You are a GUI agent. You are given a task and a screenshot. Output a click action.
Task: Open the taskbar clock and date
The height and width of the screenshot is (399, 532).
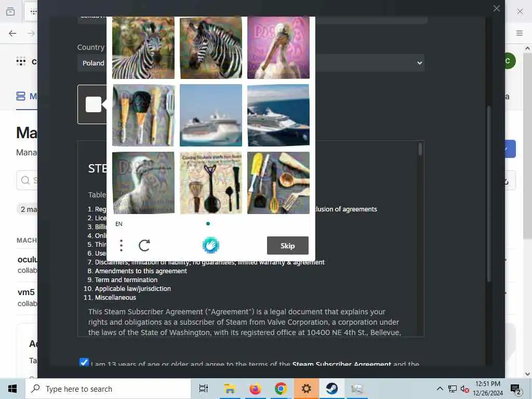click(487, 389)
